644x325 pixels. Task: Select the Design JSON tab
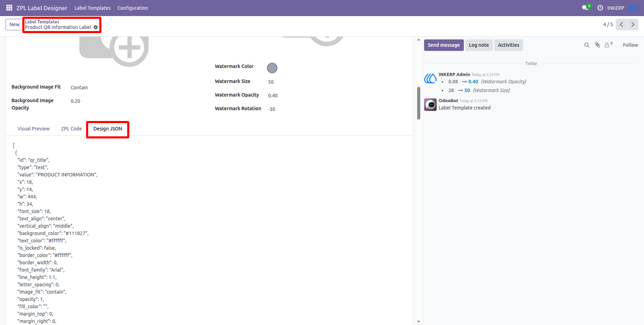108,129
